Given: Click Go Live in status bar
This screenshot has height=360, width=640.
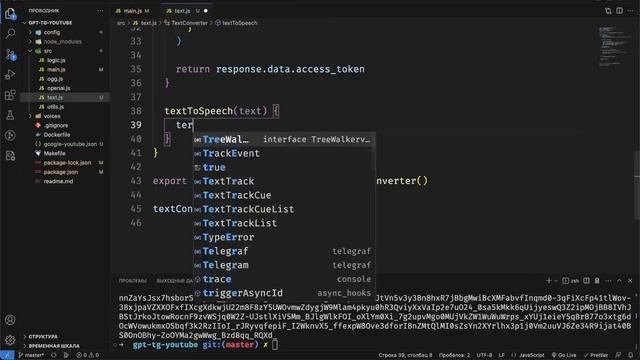Looking at the screenshot, I should (x=564, y=355).
